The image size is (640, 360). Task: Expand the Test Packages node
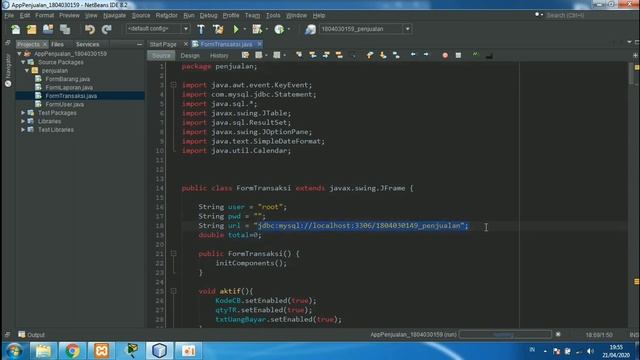click(x=23, y=113)
